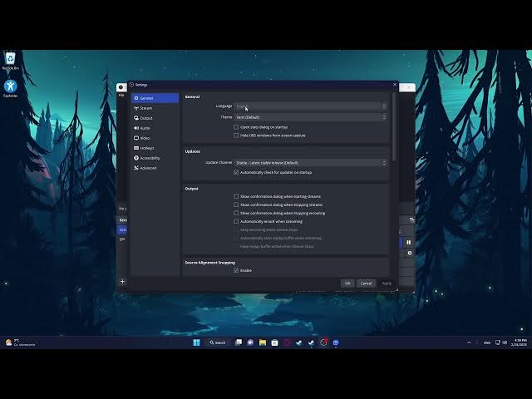Go to the Video settings category
This screenshot has height=399, width=532.
(x=145, y=138)
